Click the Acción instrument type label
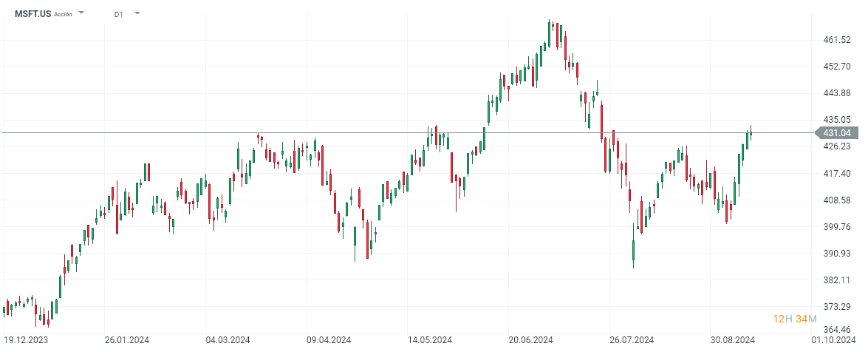Viewport: 868px width, 352px height. (64, 14)
